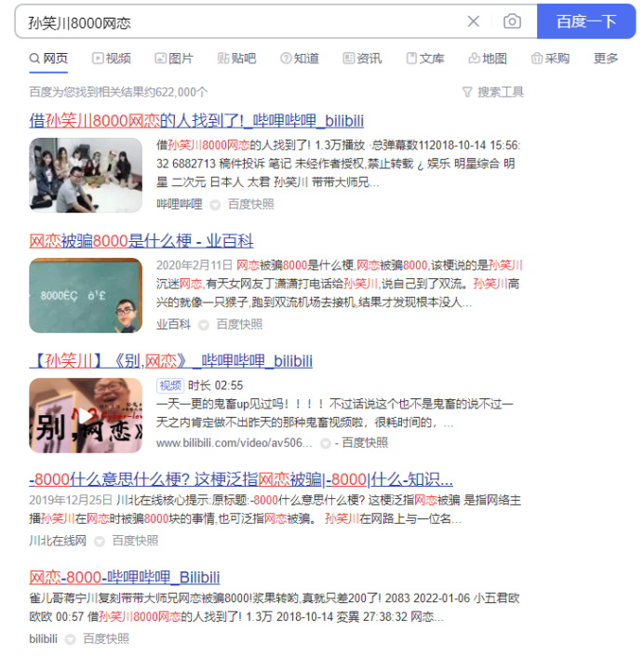The height and width of the screenshot is (658, 644).
Task: Click 时长 02:55 duration text
Action: point(215,385)
